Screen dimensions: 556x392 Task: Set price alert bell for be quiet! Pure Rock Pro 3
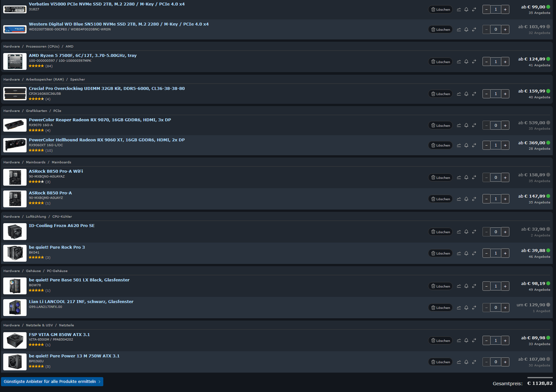466,253
